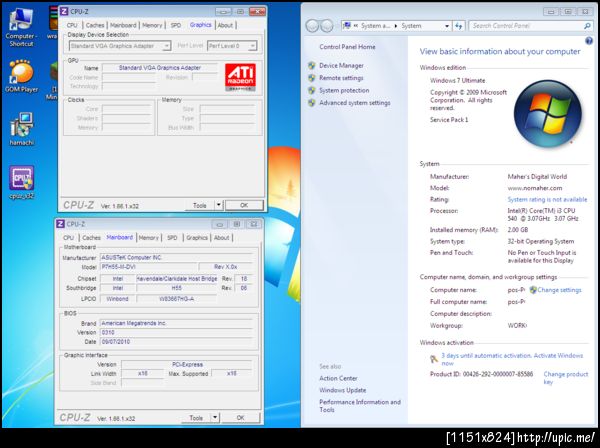Image resolution: width=600 pixels, height=448 pixels.
Task: Click Manufacturer field ASUSTeK Computer INC.
Action: pyautogui.click(x=176, y=257)
